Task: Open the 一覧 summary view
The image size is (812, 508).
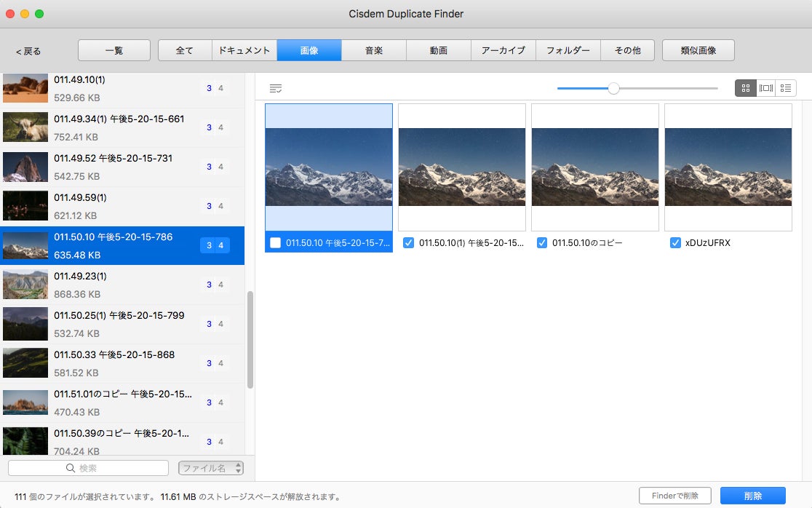Action: click(x=114, y=50)
